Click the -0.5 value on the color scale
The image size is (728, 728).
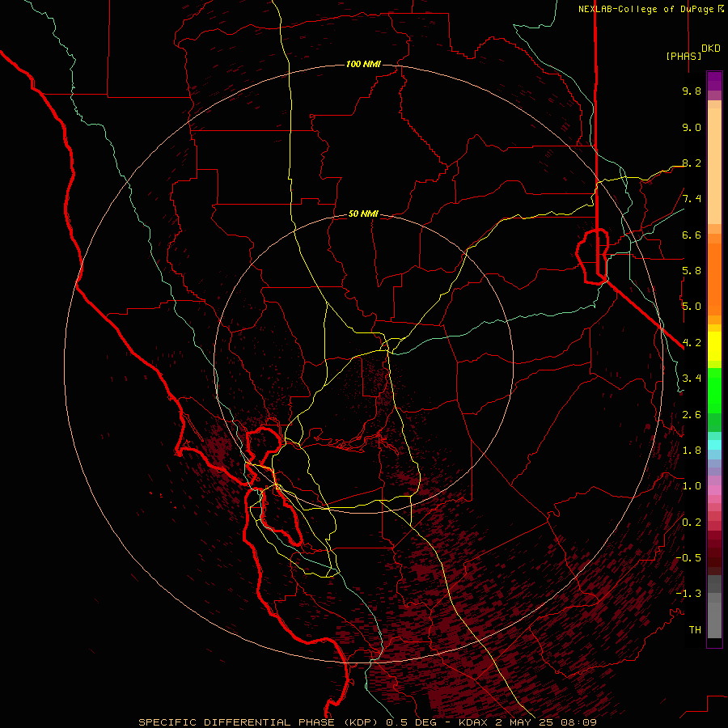click(x=688, y=558)
